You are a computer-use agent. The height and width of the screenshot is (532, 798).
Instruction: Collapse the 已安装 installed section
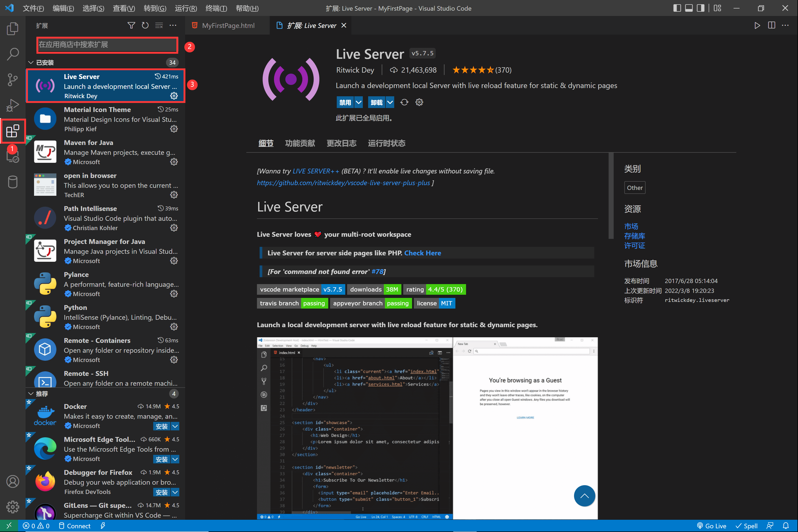[x=31, y=63]
